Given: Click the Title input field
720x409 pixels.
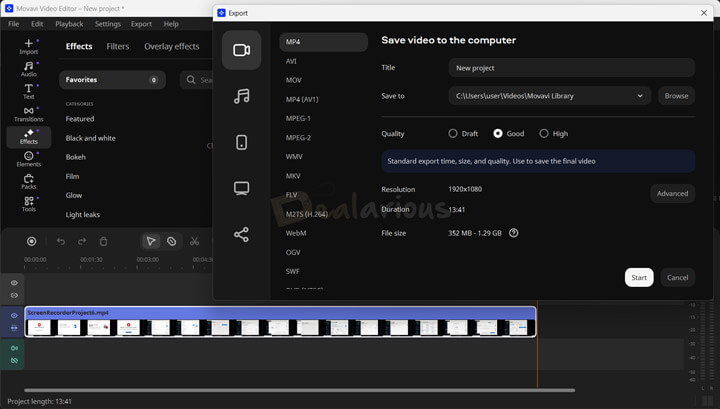Looking at the screenshot, I should (x=571, y=68).
